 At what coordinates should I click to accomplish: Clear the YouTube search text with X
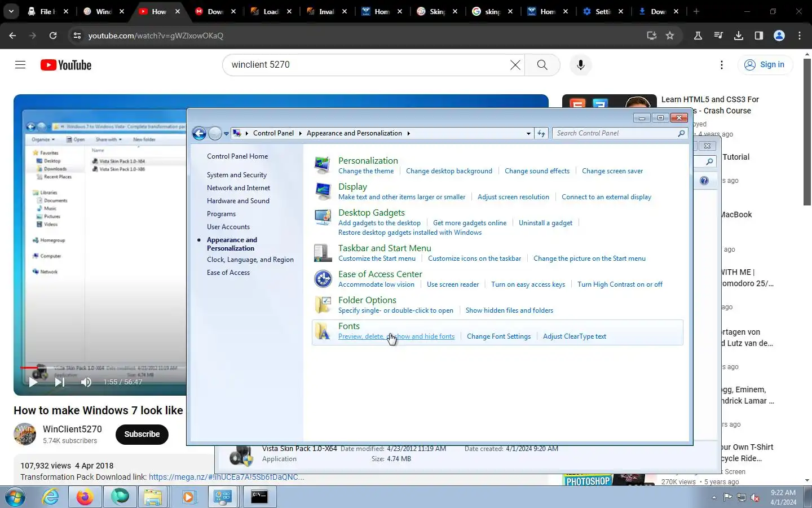515,65
